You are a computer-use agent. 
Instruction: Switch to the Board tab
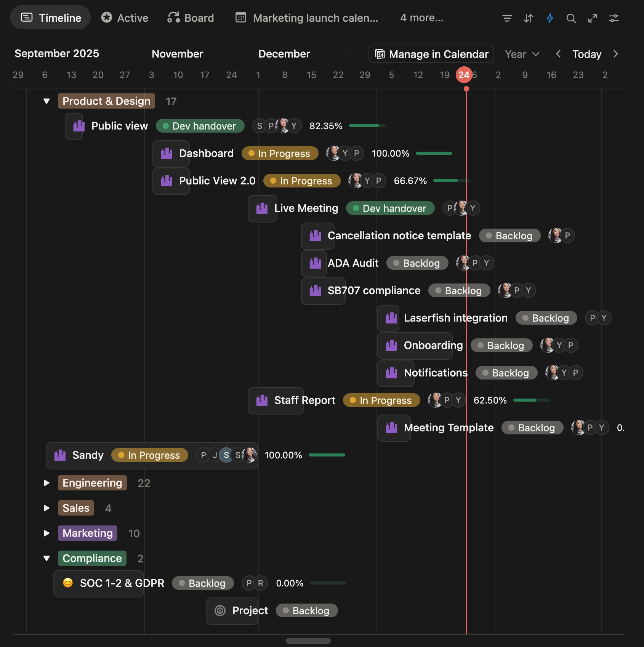pyautogui.click(x=191, y=18)
